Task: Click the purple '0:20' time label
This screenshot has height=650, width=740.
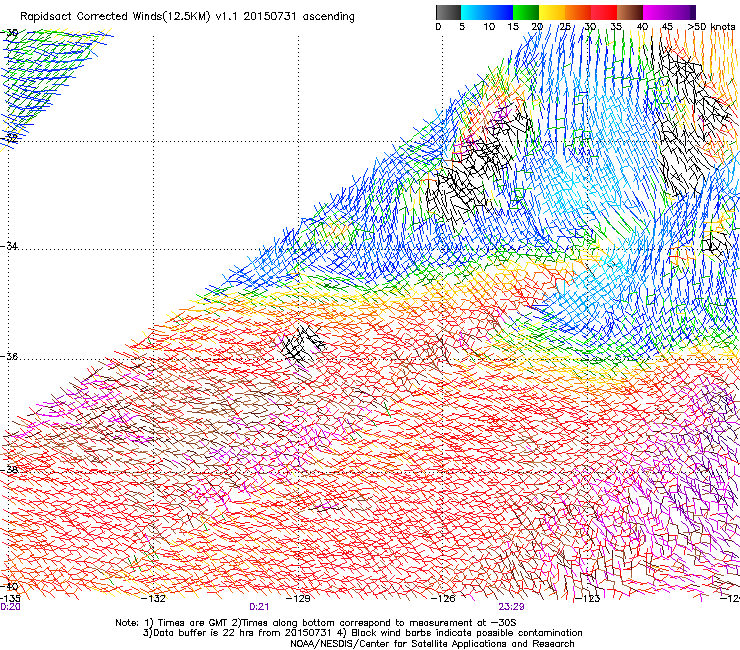Action: [10, 607]
